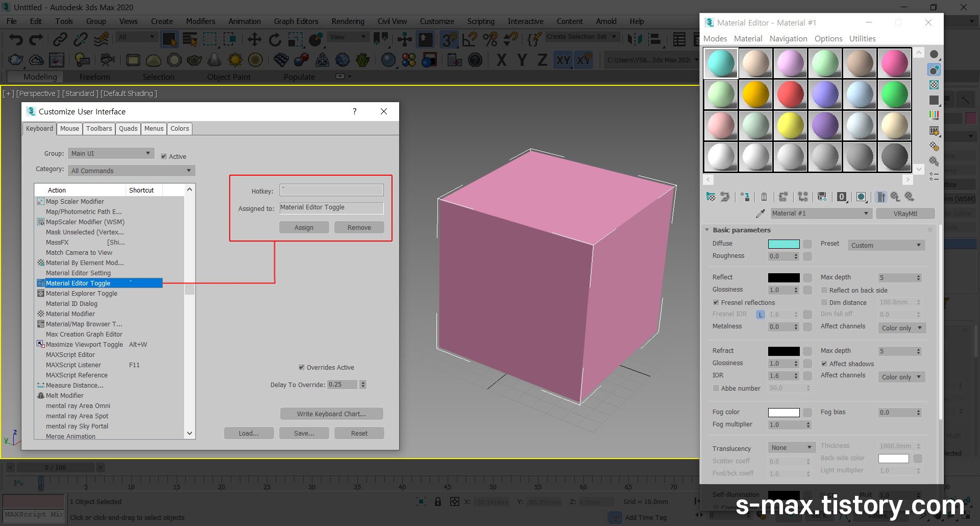
Task: Open Reflect Affect channels Color only dropdown
Action: [902, 328]
